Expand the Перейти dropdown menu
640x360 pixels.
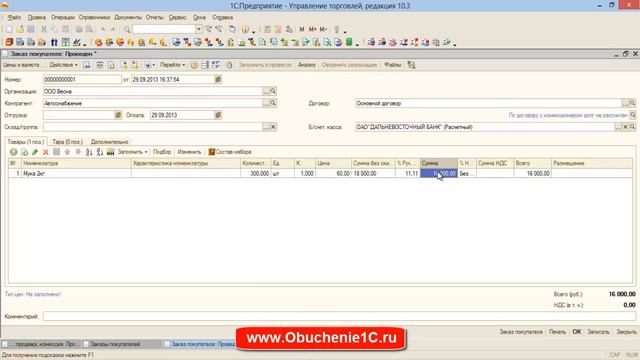click(x=172, y=65)
